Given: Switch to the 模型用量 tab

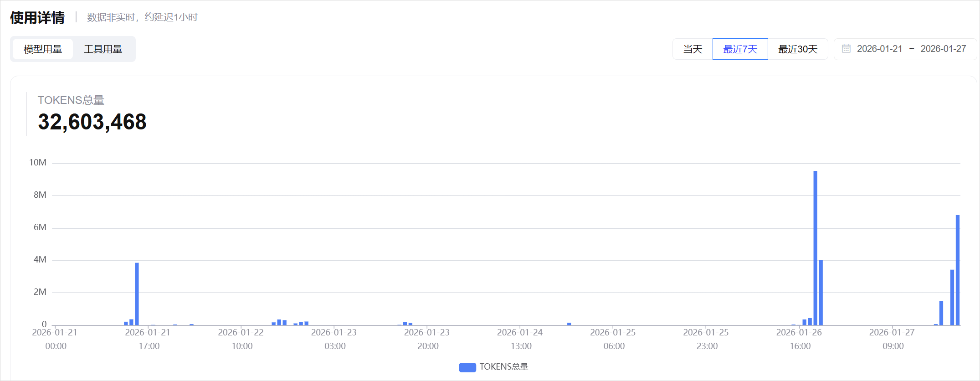Looking at the screenshot, I should 43,49.
